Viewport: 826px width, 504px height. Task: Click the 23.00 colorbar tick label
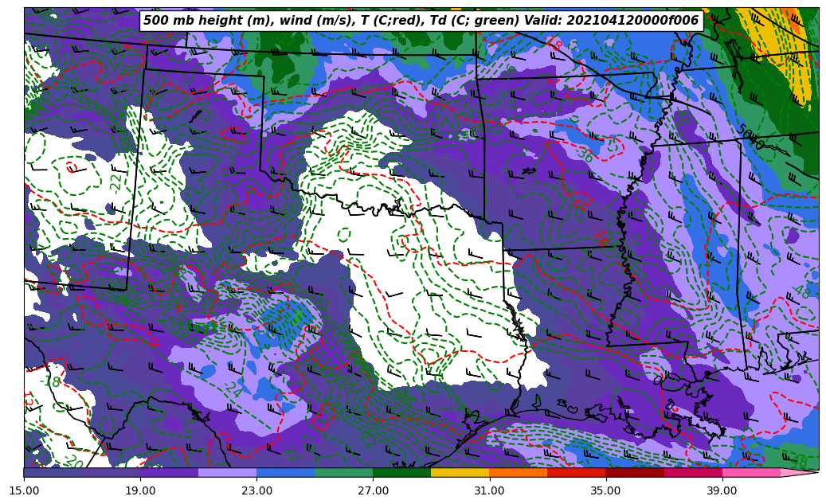point(256,491)
